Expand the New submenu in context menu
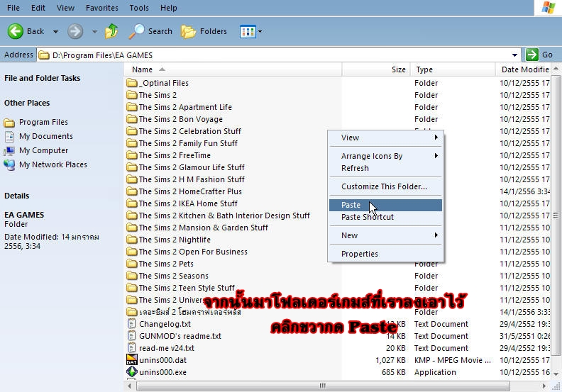Screen dimensions: 562x392 (x=436, y=235)
